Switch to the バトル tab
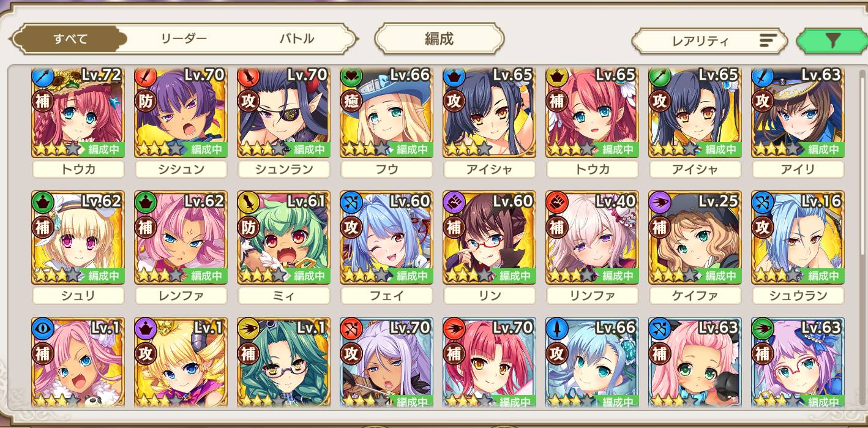This screenshot has width=868, height=428. click(297, 39)
